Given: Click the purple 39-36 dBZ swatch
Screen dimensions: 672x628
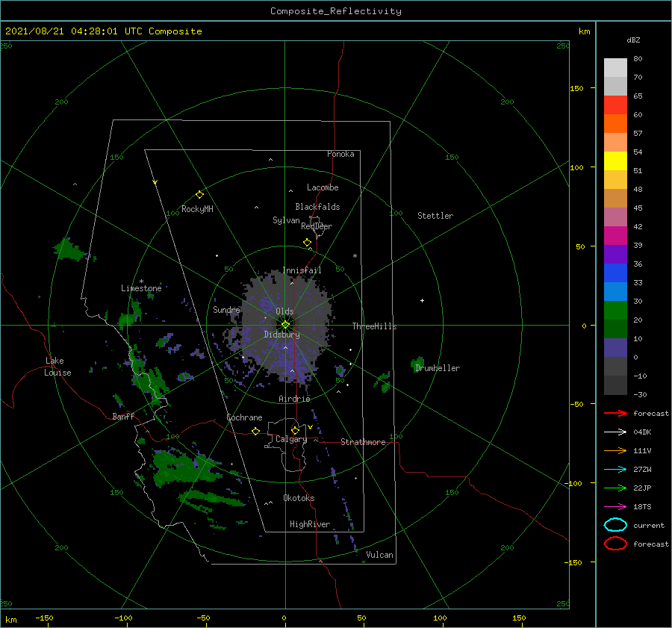Looking at the screenshot, I should point(615,254).
